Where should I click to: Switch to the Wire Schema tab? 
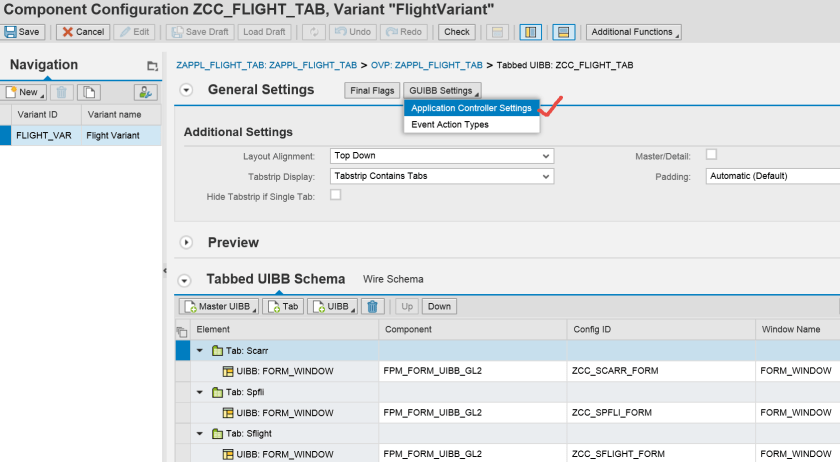pyautogui.click(x=393, y=279)
